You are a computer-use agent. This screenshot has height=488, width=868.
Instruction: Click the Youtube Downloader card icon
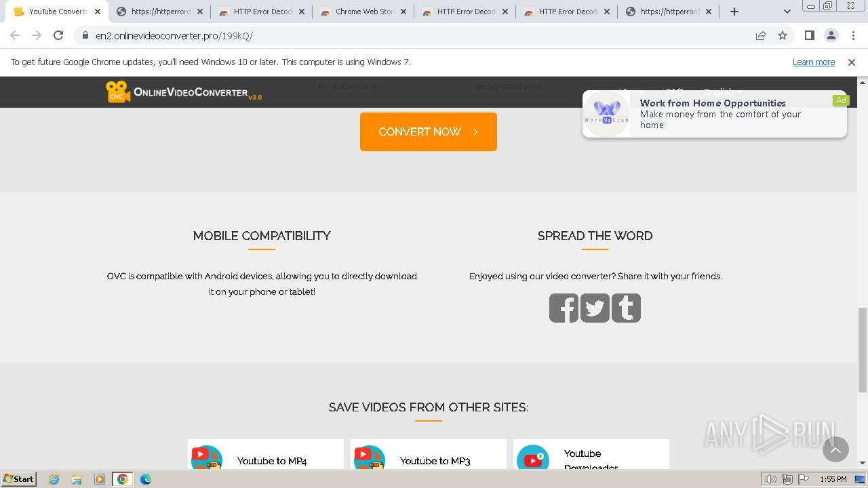click(533, 458)
